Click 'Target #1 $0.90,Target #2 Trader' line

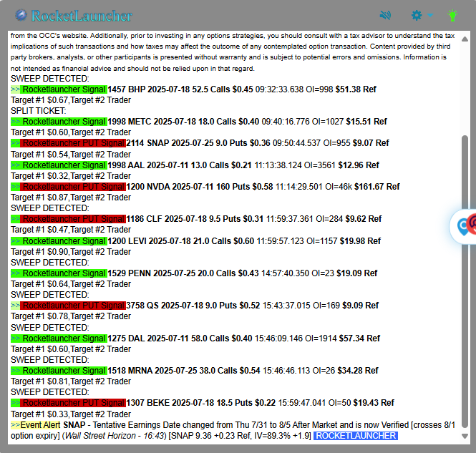coord(71,251)
